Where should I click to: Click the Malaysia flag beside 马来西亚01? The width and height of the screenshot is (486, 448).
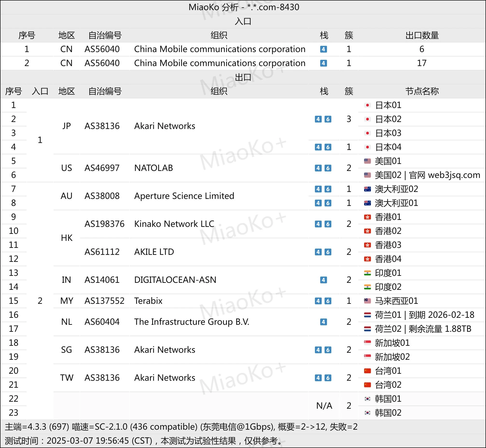pos(367,301)
